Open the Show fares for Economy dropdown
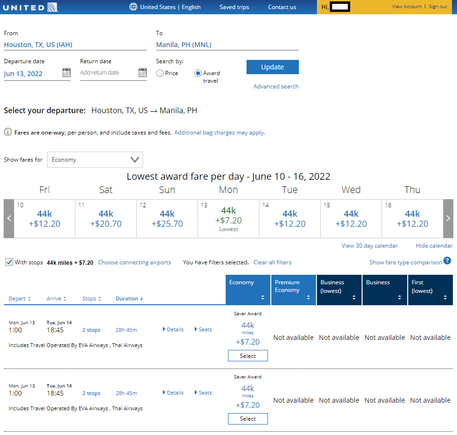The width and height of the screenshot is (457, 435). [95, 160]
